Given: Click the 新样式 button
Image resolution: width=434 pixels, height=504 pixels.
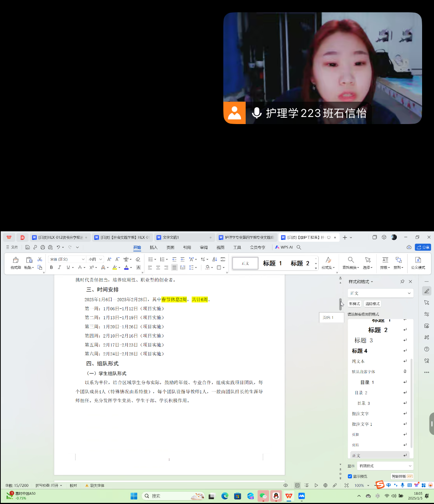Looking at the screenshot, I should (x=354, y=304).
